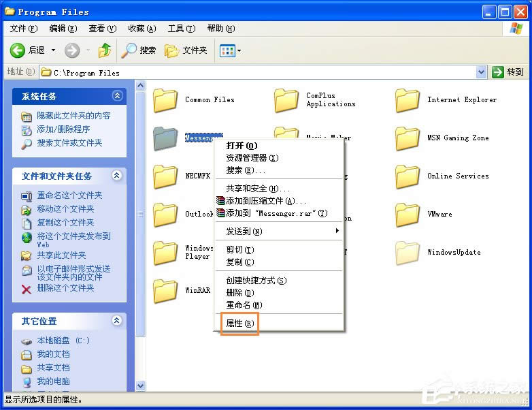
Task: Open the 工具 (Tools) menu
Action: 181,29
